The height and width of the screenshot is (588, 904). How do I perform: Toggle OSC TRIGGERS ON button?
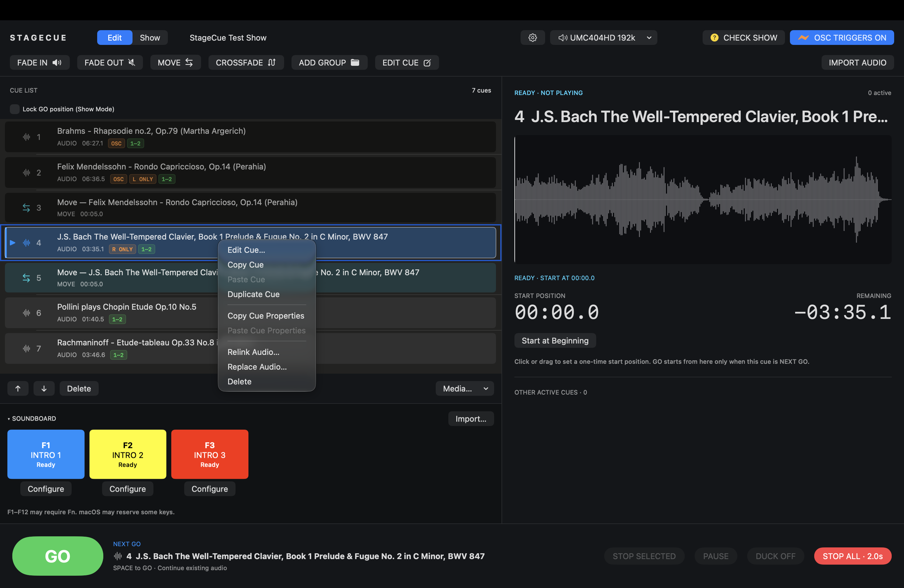(x=842, y=38)
